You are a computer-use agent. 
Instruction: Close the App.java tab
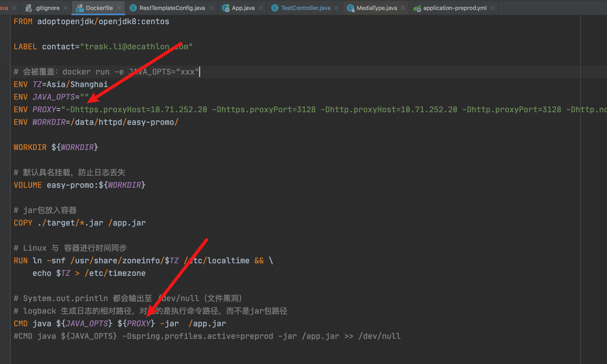pyautogui.click(x=261, y=8)
